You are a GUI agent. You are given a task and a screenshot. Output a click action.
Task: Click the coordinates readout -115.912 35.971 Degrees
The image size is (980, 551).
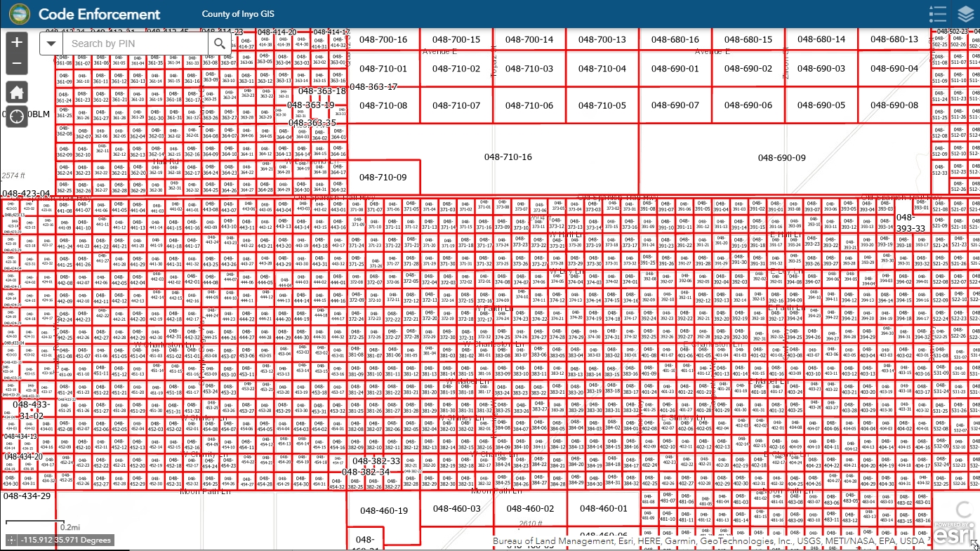66,540
